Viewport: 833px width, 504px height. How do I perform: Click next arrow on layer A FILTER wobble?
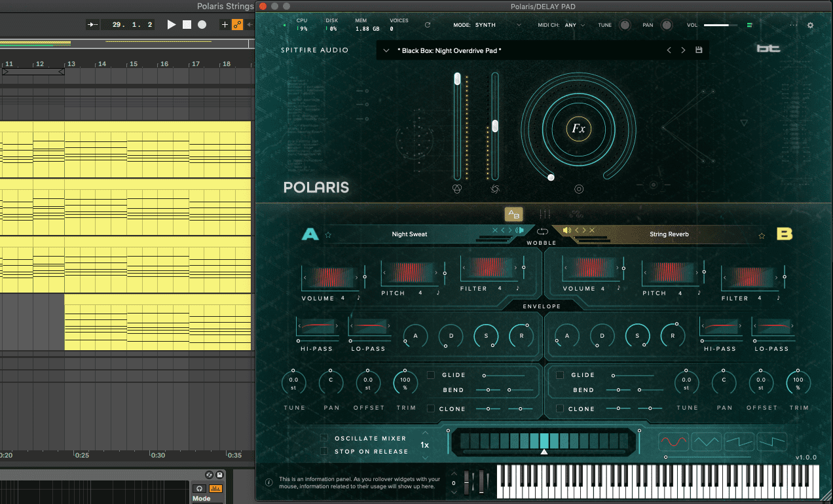(516, 268)
